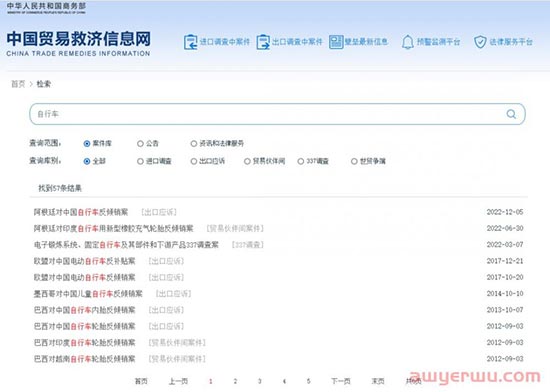This screenshot has width=550, height=392.
Task: Go to the 首页 breadcrumb link
Action: tap(18, 84)
